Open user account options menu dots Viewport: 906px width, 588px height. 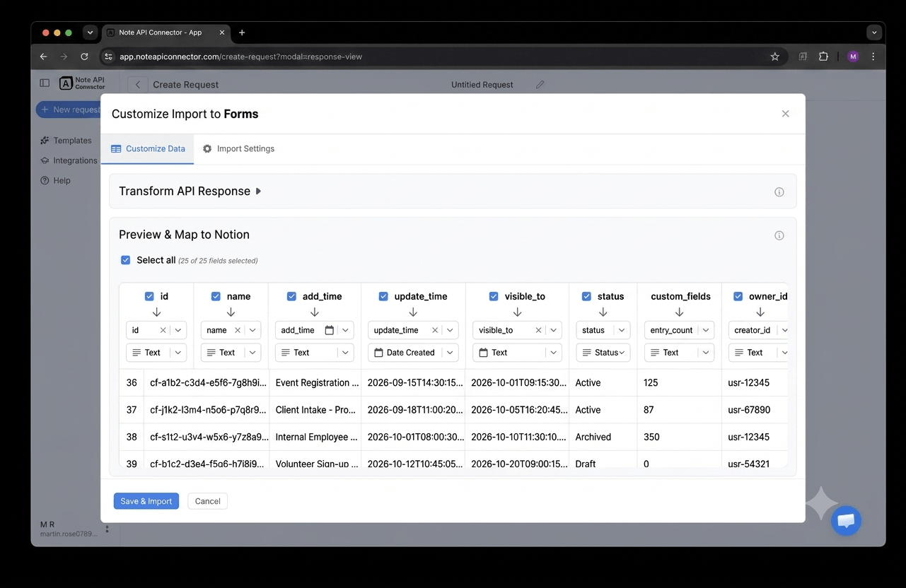coord(108,529)
